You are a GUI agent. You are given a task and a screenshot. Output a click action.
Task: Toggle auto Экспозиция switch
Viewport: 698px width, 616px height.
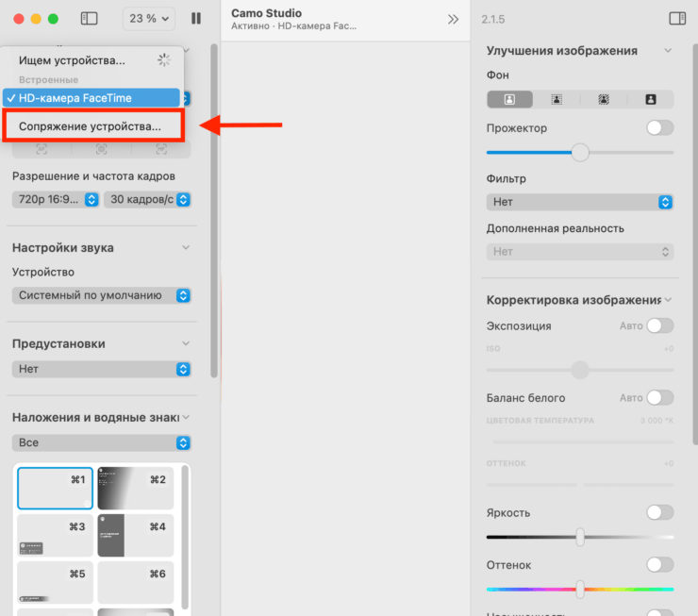click(x=659, y=325)
